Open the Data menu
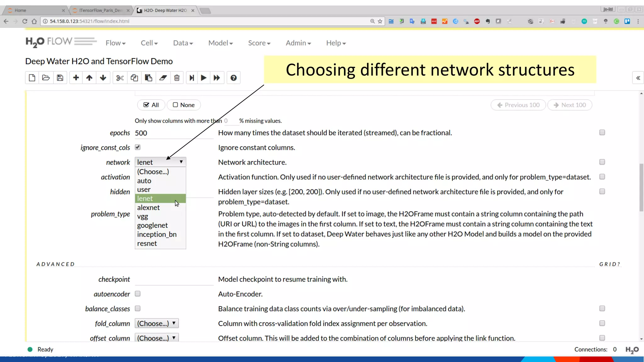Image resolution: width=644 pixels, height=362 pixels. [x=183, y=43]
